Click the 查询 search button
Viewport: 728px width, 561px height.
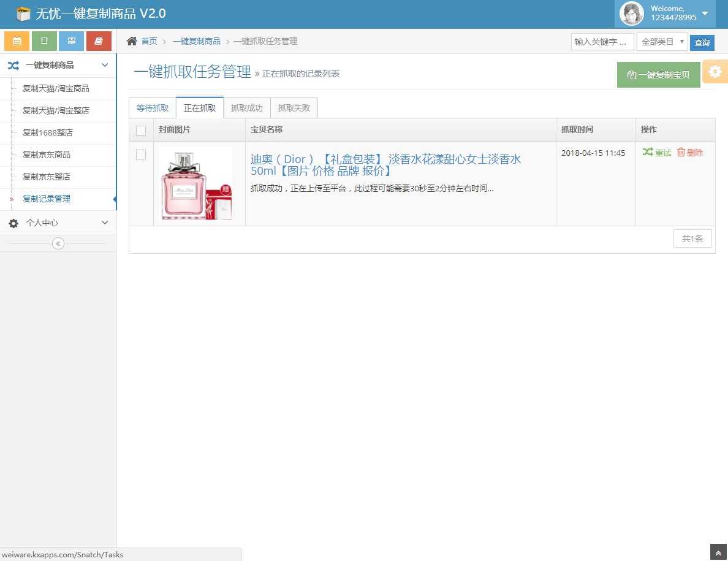(x=702, y=42)
